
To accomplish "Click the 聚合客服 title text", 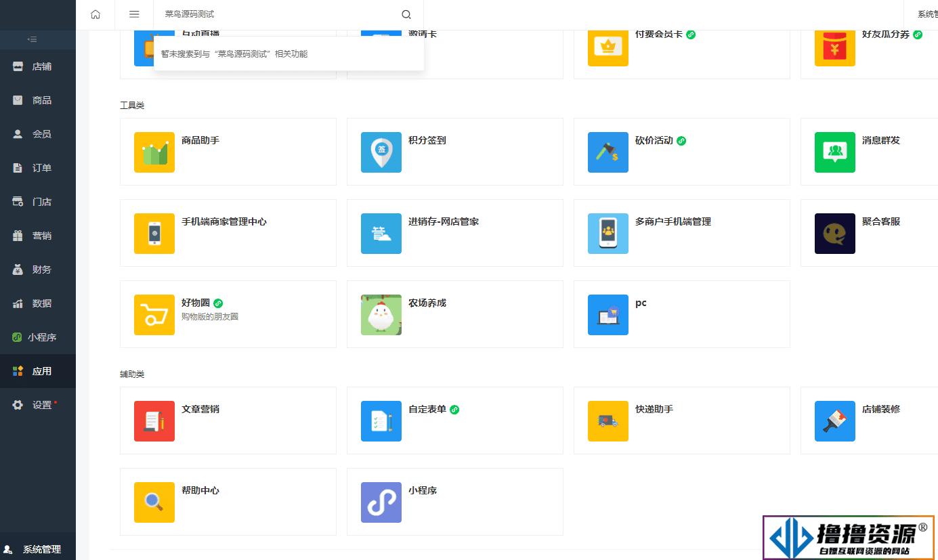I will [x=881, y=221].
